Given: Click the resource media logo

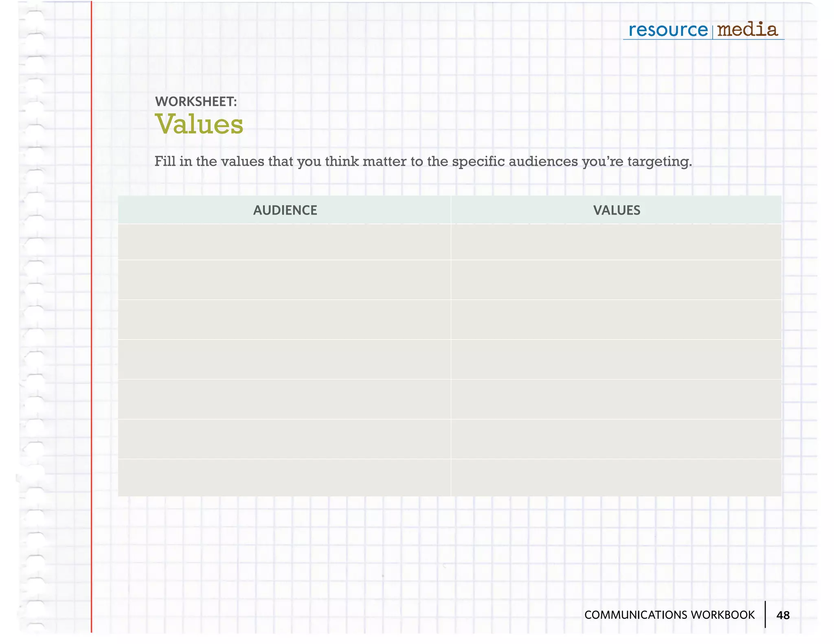Looking at the screenshot, I should click(703, 30).
